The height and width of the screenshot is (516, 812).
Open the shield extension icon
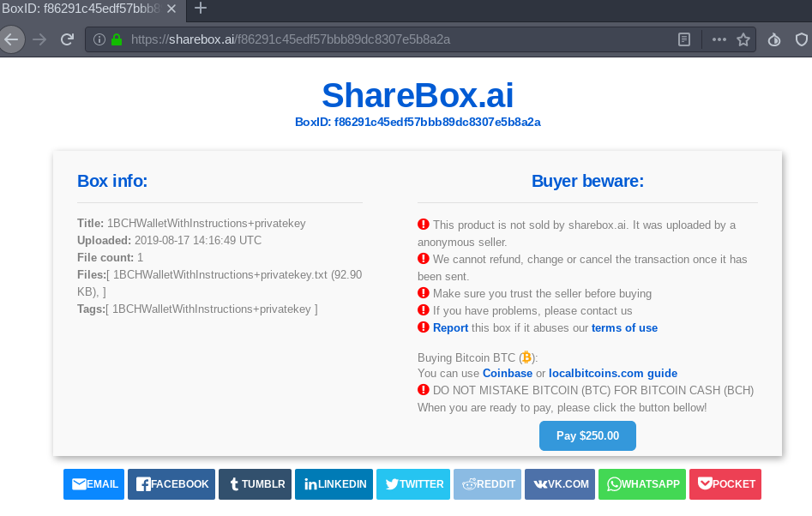pyautogui.click(x=802, y=39)
